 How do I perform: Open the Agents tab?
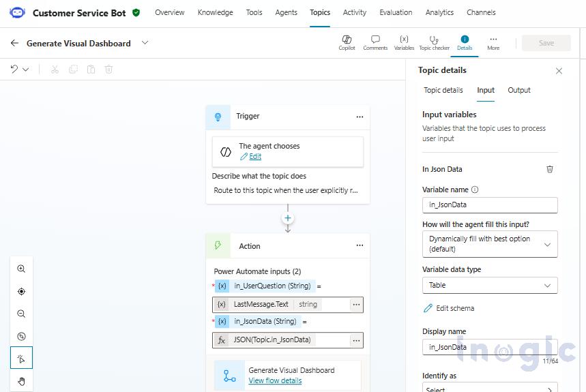pyautogui.click(x=287, y=13)
